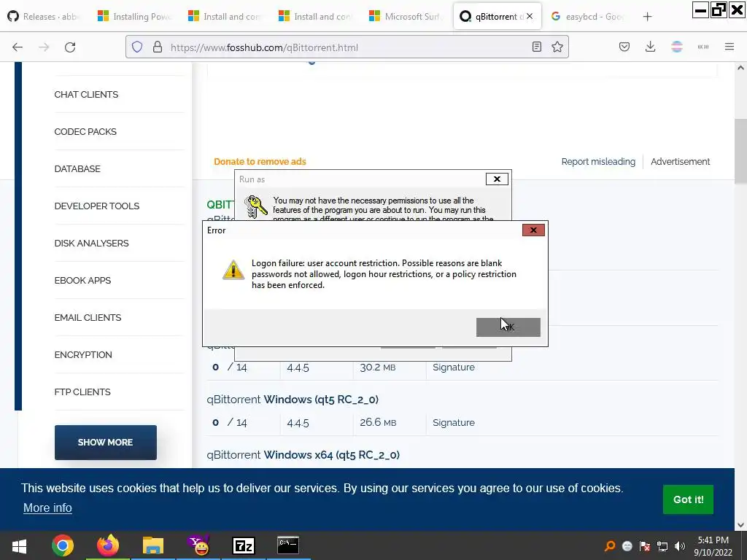Click the orange magnifier tray icon
Viewport: 747px width, 560px height.
click(610, 546)
